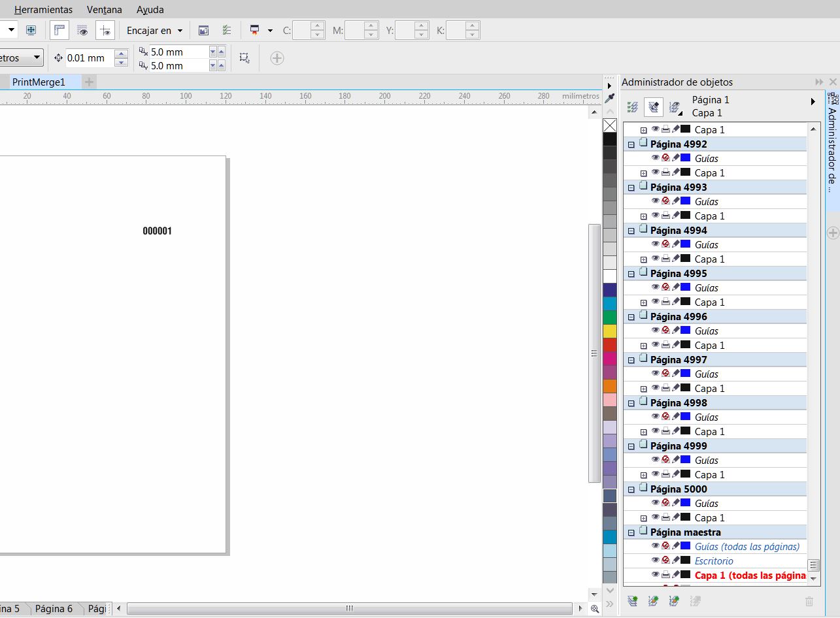Image resolution: width=840 pixels, height=618 pixels.
Task: Collapse the Página 4998 tree node
Action: [631, 403]
